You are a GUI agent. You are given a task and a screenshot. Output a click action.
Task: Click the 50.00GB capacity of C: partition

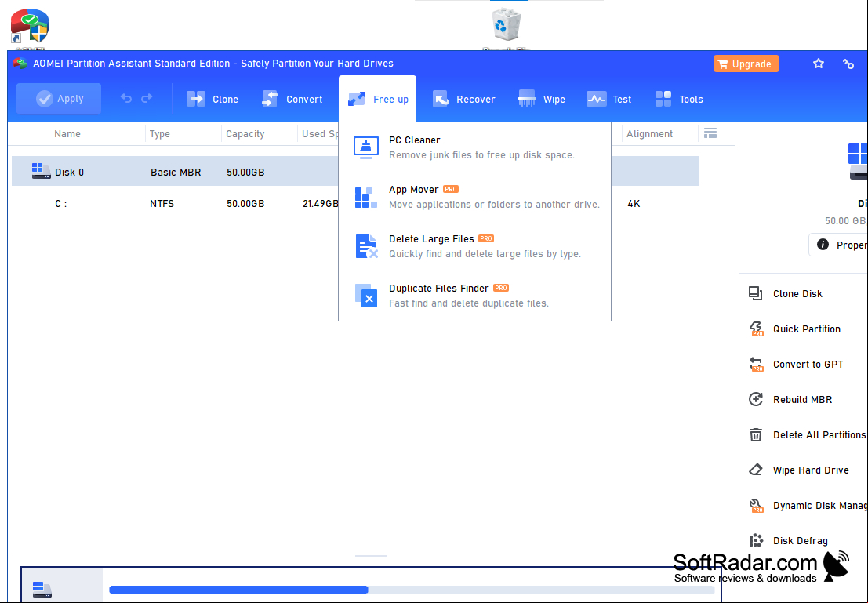point(245,204)
